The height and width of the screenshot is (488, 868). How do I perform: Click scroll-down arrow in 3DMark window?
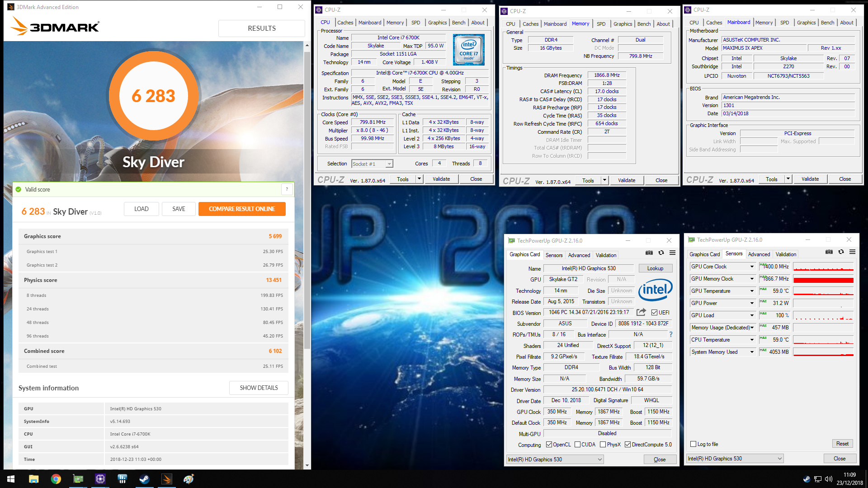coord(307,465)
